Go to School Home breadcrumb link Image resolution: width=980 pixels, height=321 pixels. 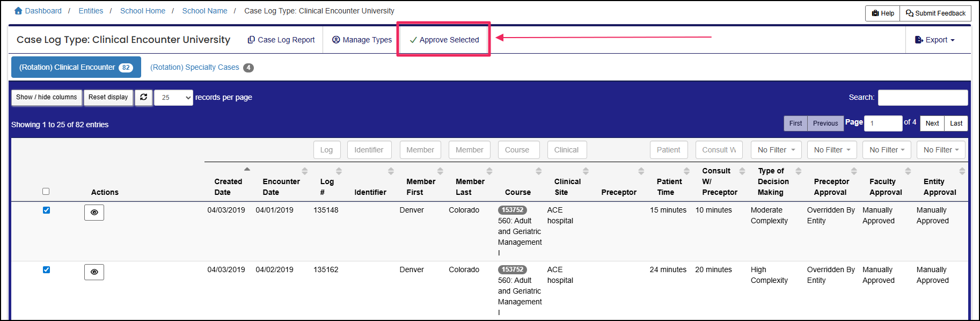click(143, 11)
